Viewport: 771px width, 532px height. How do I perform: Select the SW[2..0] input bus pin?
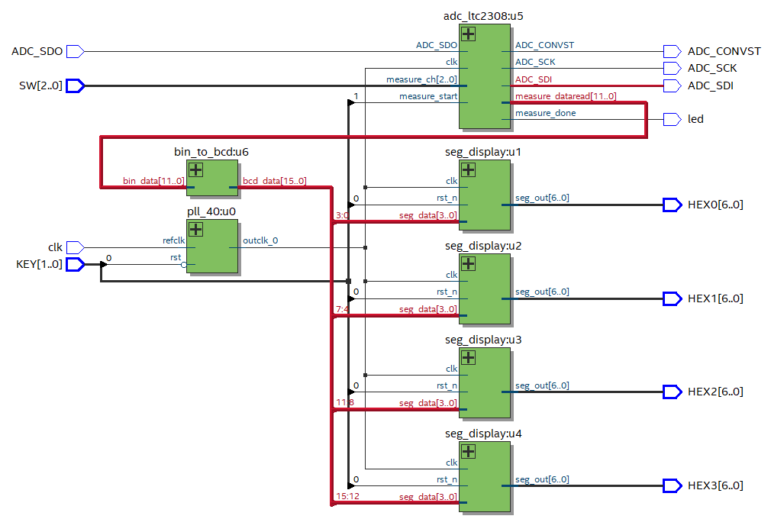(x=75, y=85)
